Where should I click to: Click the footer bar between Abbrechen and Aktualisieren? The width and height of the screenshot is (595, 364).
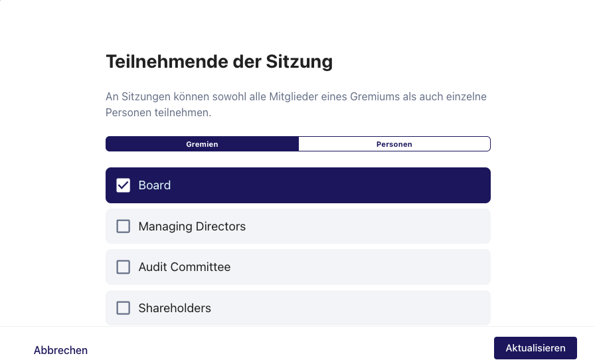tap(291, 347)
